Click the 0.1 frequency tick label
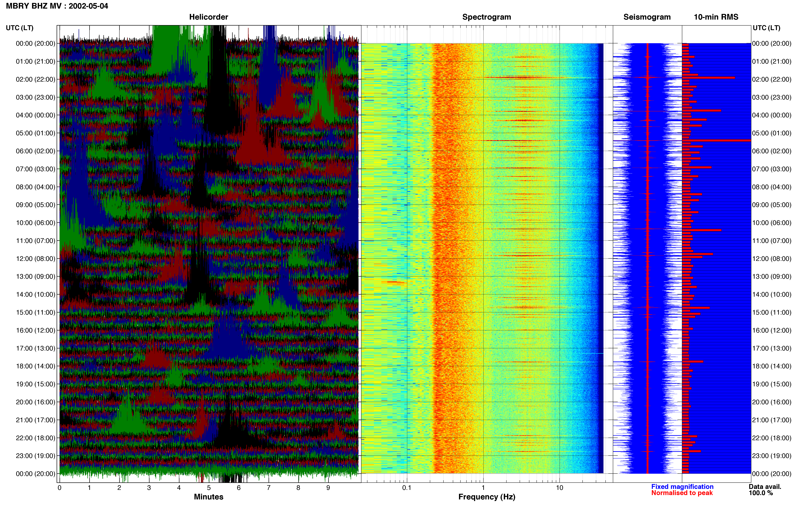 407,488
